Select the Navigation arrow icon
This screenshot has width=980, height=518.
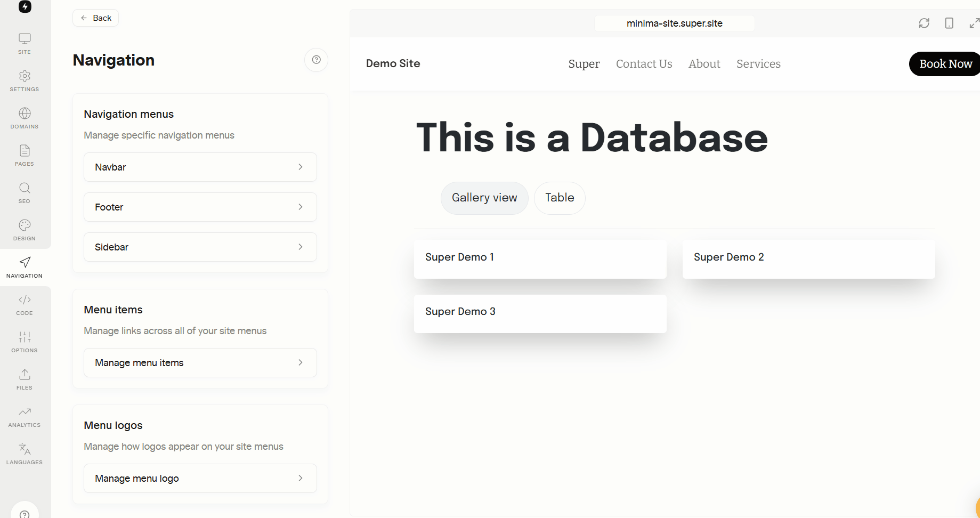pos(25,268)
